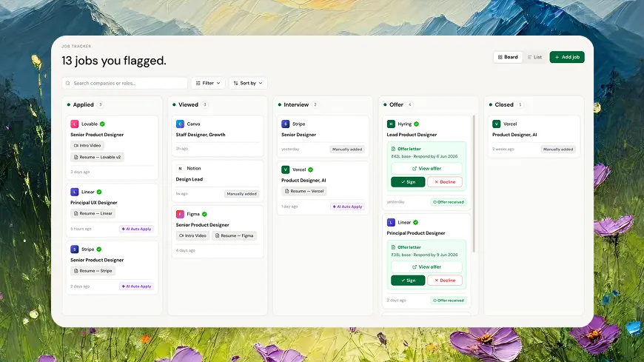Click the Notion logo icon
Screen dimensions: 644x362
coord(180,169)
